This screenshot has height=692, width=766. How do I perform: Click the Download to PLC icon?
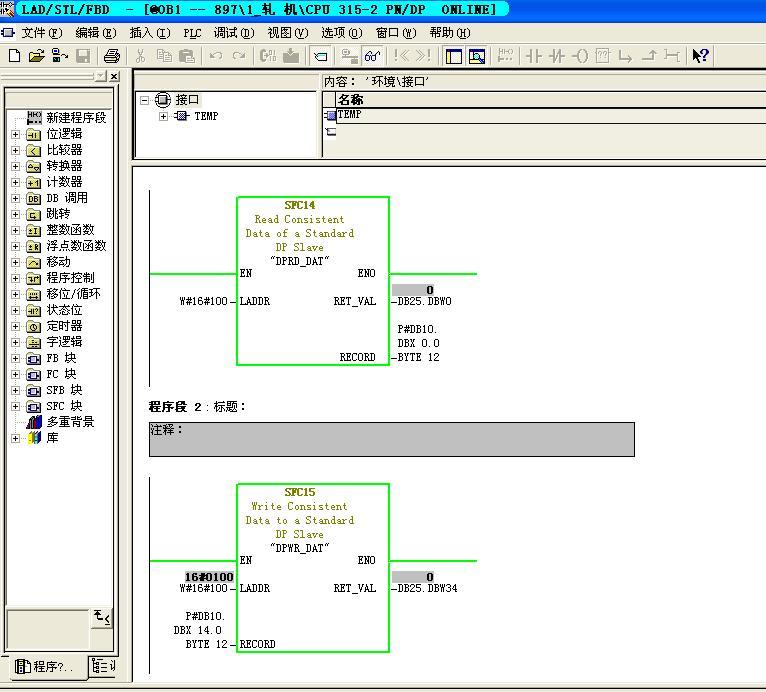tap(291, 56)
